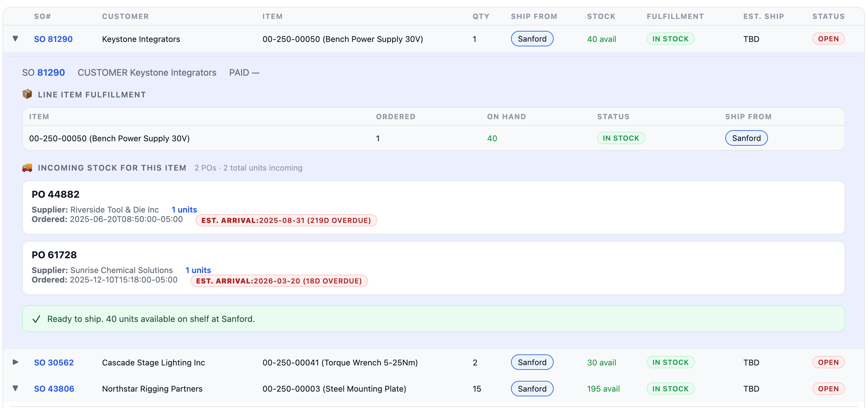This screenshot has width=868, height=408.
Task: Click the STATUS header in main table
Action: pyautogui.click(x=828, y=16)
